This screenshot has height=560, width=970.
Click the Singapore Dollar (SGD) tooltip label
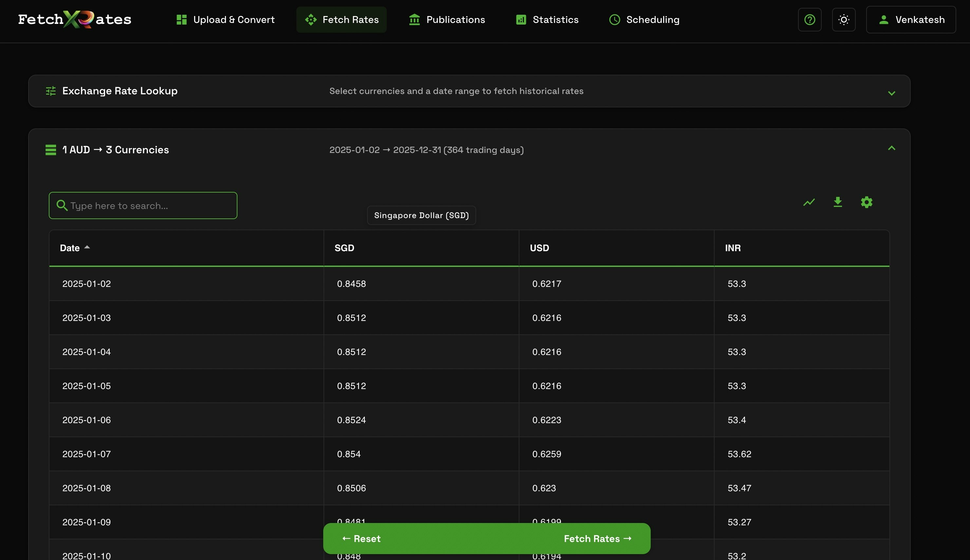421,215
